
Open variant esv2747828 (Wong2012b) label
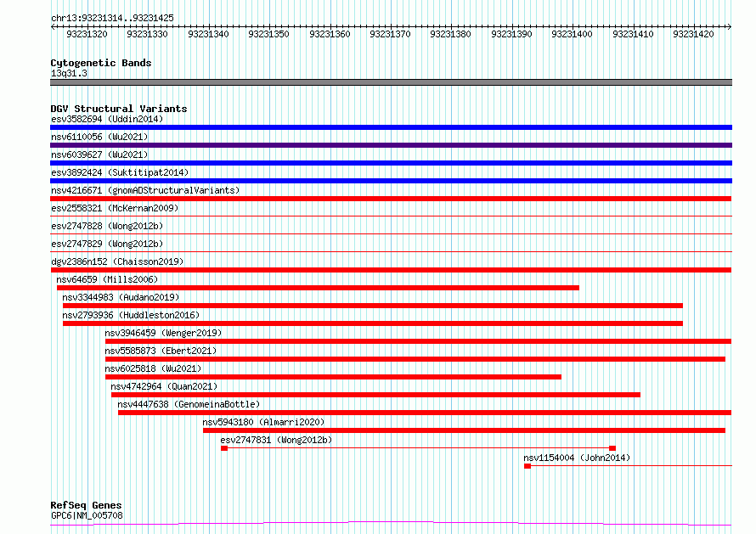pos(107,226)
